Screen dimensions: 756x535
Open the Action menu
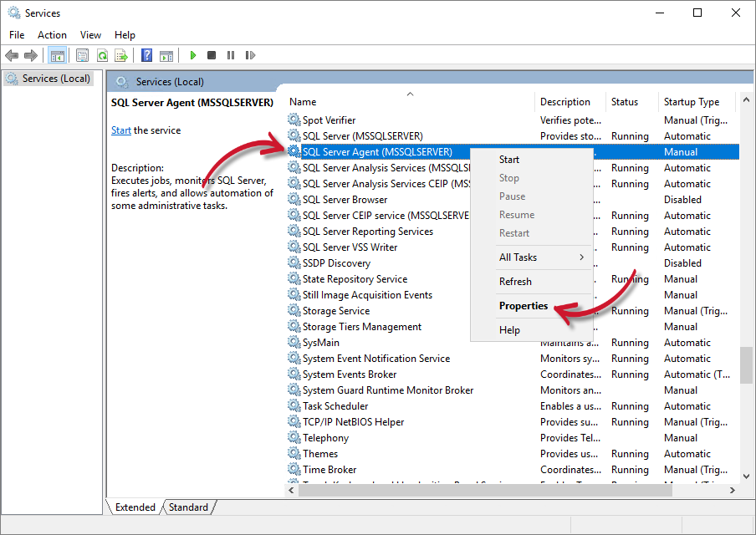coord(52,34)
